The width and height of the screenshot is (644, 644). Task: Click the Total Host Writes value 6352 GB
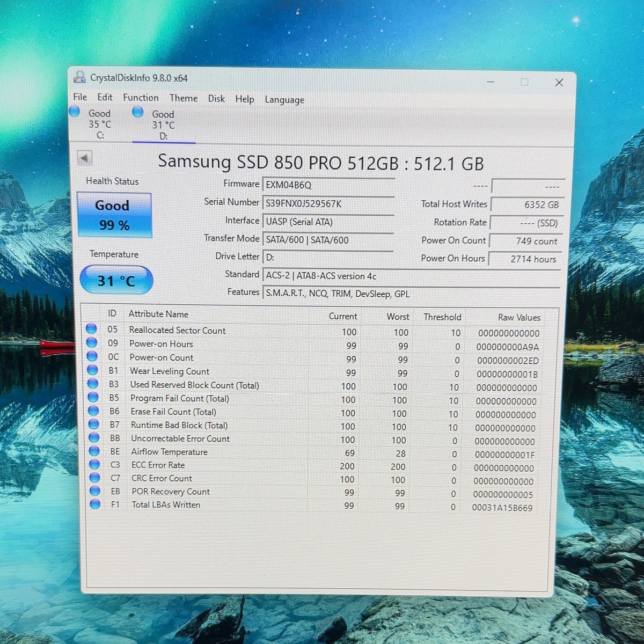coord(526,204)
